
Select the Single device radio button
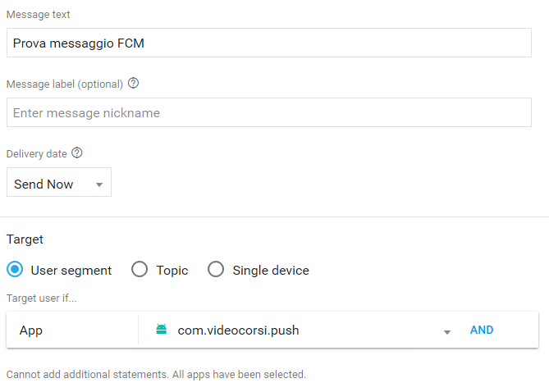click(x=216, y=270)
